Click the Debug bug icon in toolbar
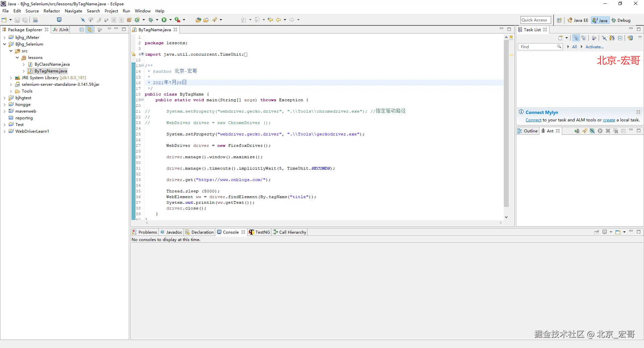Screen dimensions: 644x348 point(151,20)
